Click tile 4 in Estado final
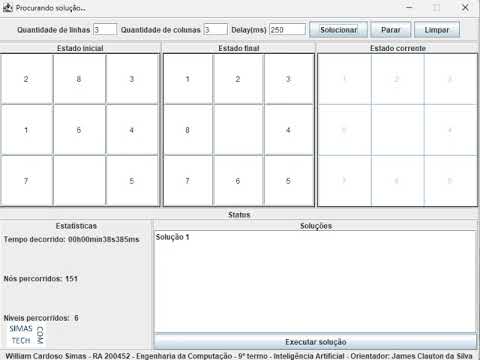480x360 pixels. click(x=288, y=130)
